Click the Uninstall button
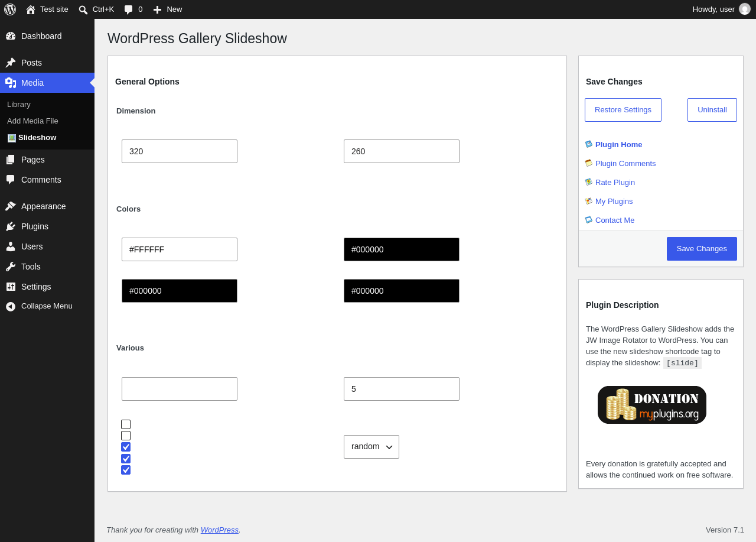This screenshot has width=756, height=542. [712, 110]
